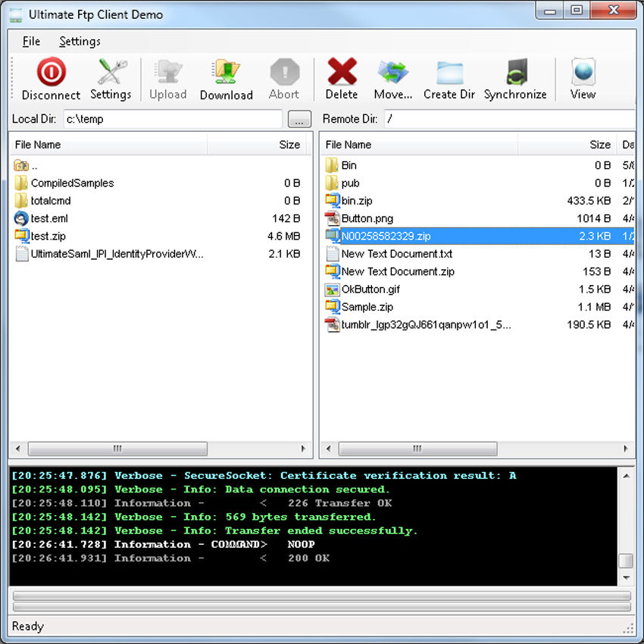Click the 'COMMAND> NOOP' log line
This screenshot has height=644, width=644.
point(163,544)
